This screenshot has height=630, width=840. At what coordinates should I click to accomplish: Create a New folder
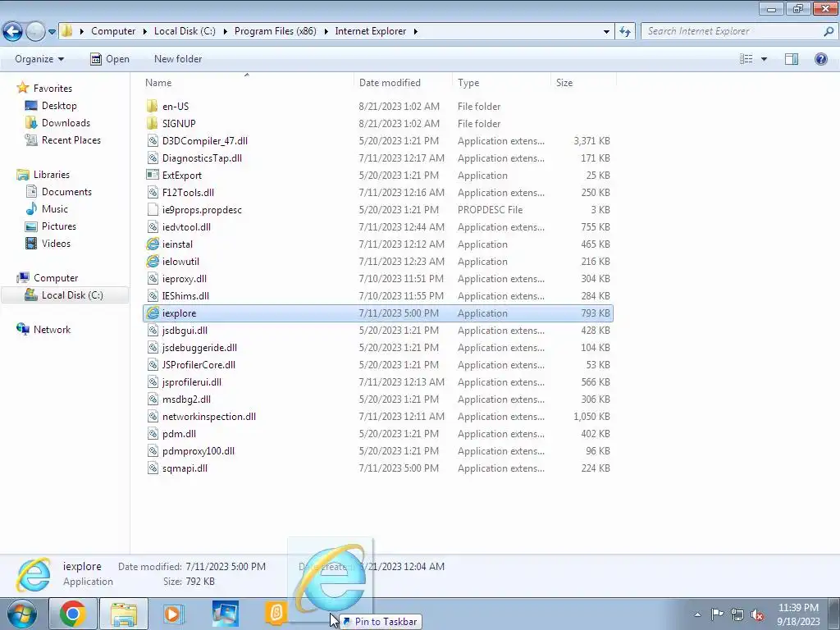178,59
